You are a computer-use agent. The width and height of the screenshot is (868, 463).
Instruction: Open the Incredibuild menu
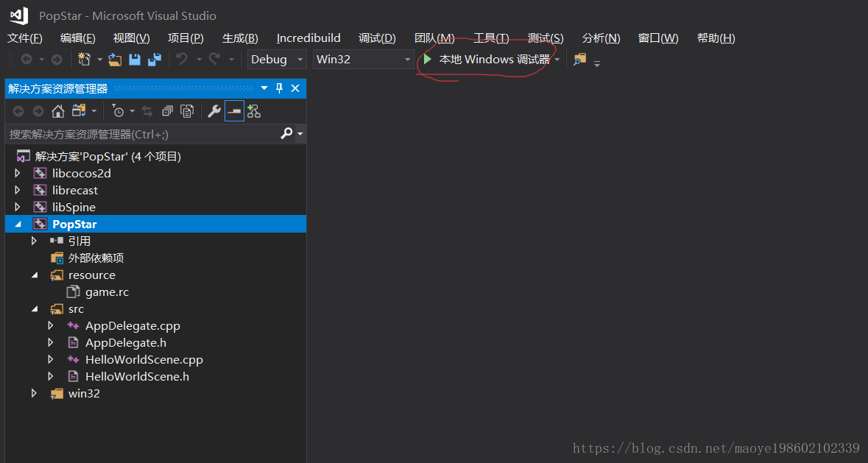click(308, 38)
